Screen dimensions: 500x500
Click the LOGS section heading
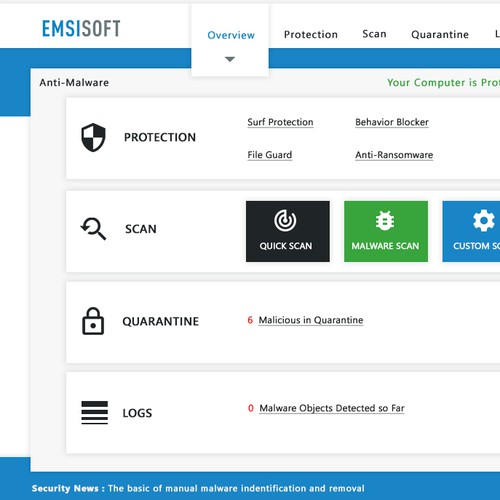137,413
